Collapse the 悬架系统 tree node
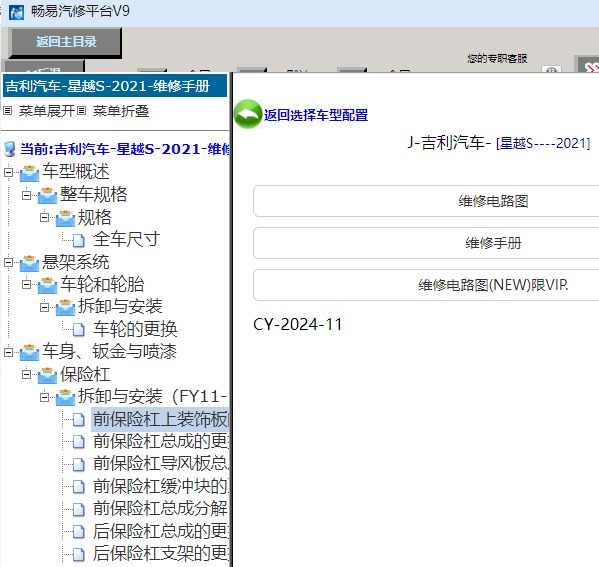This screenshot has width=599, height=567. point(8,262)
